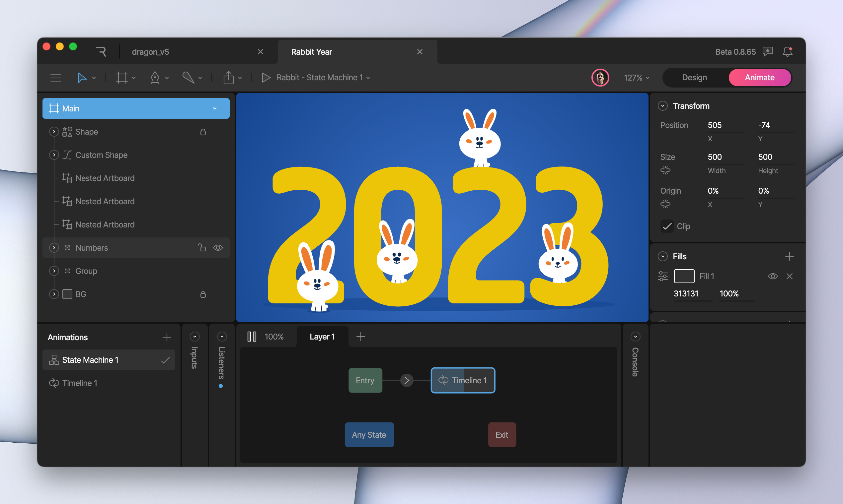Viewport: 843px width, 504px height.
Task: Click the Timeline 1 state node
Action: 463,380
